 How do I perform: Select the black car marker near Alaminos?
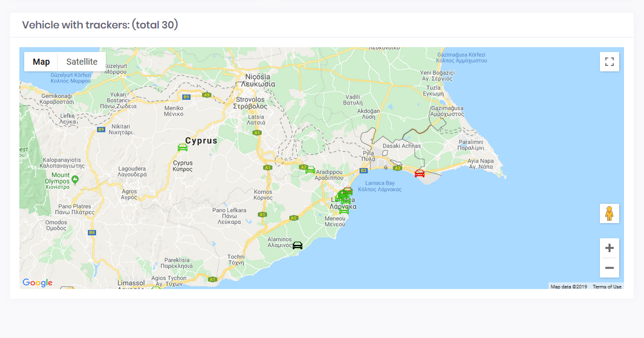click(298, 245)
